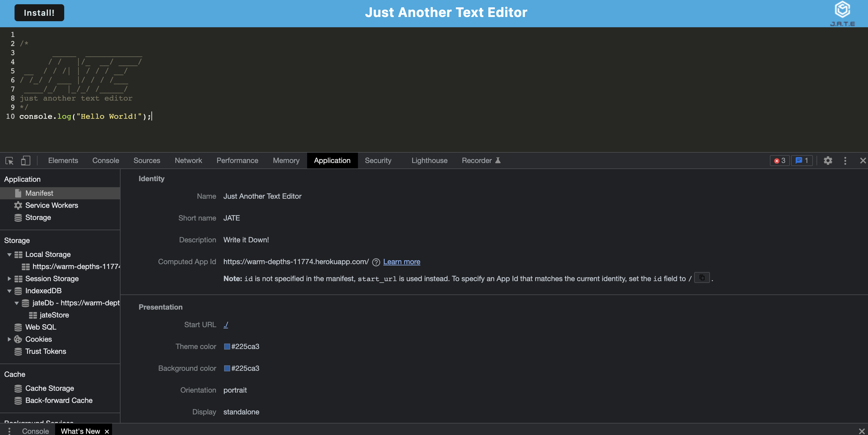The height and width of the screenshot is (435, 868).
Task: Click the Theme color swatch
Action: 227,346
